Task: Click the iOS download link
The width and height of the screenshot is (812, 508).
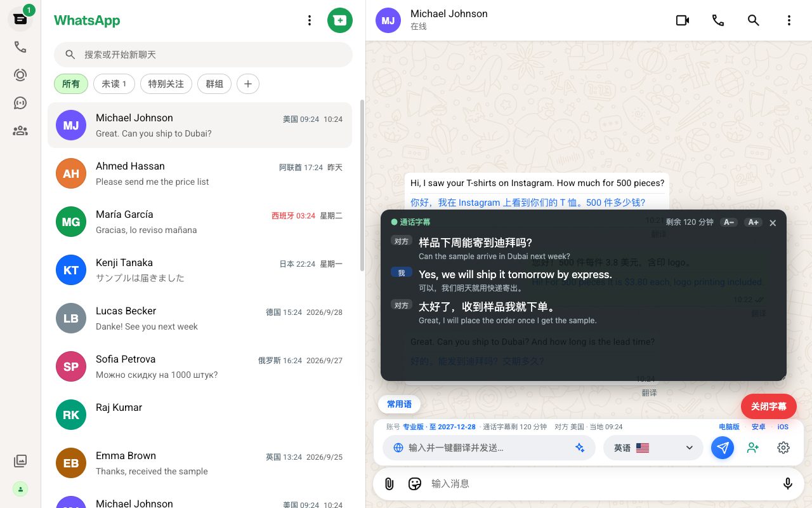Action: 783,427
